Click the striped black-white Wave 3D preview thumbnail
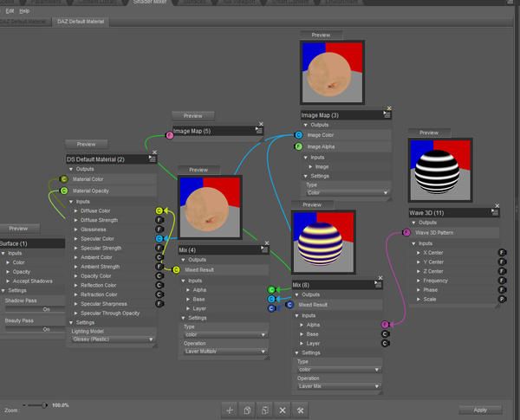The height and width of the screenshot is (420, 520). coord(440,170)
